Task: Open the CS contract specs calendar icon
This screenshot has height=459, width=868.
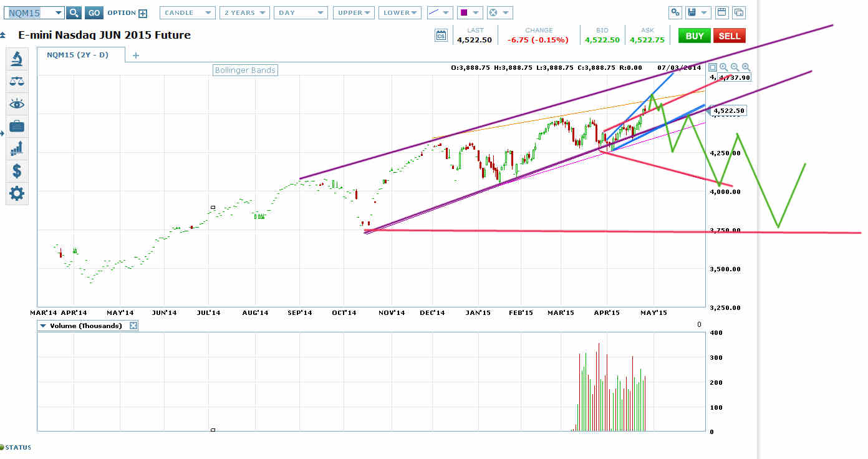Action: click(x=441, y=36)
